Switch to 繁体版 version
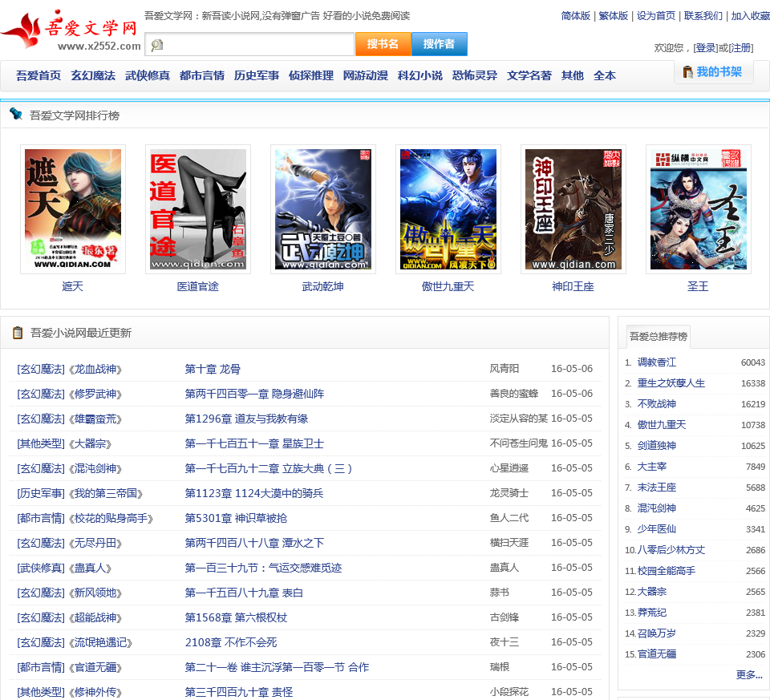Image resolution: width=770 pixels, height=700 pixels. [x=614, y=16]
